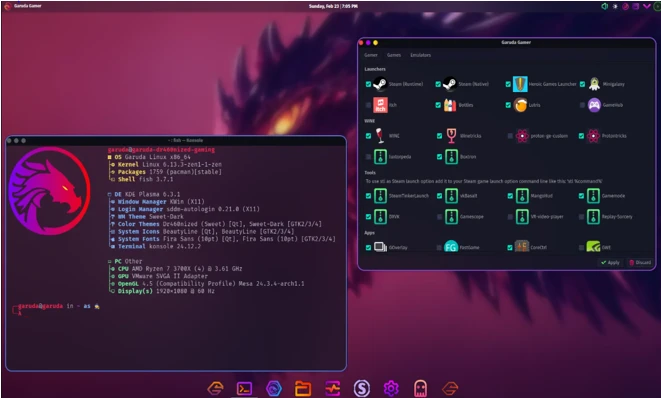This screenshot has width=661, height=398.
Task: Expand hidden system tray icons chevron
Action: (x=647, y=6)
